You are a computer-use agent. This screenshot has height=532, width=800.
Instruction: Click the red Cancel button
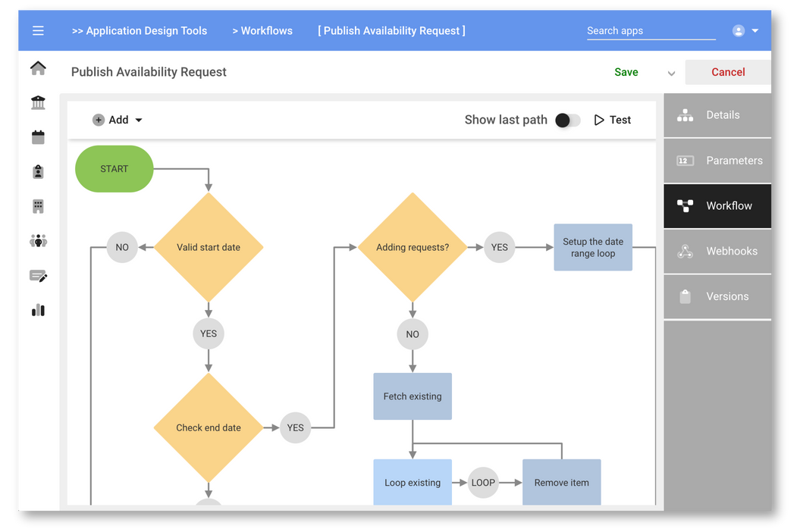pyautogui.click(x=728, y=72)
